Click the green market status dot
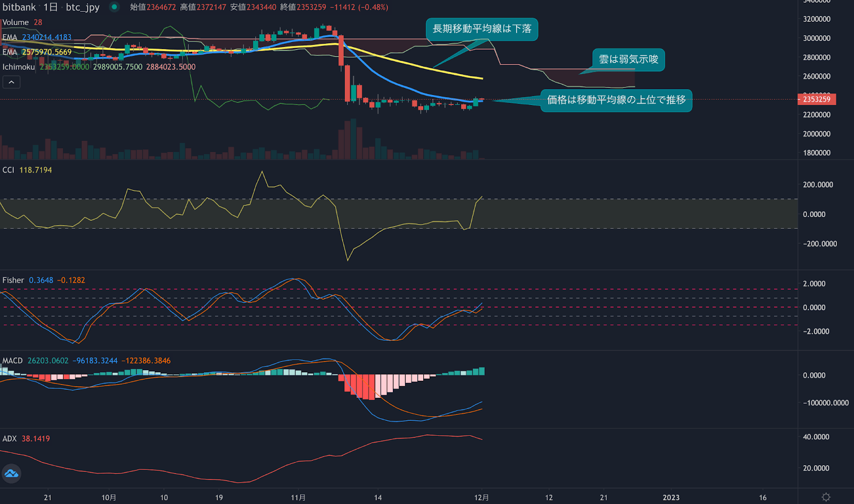Viewport: 854px width, 504px height. point(114,7)
